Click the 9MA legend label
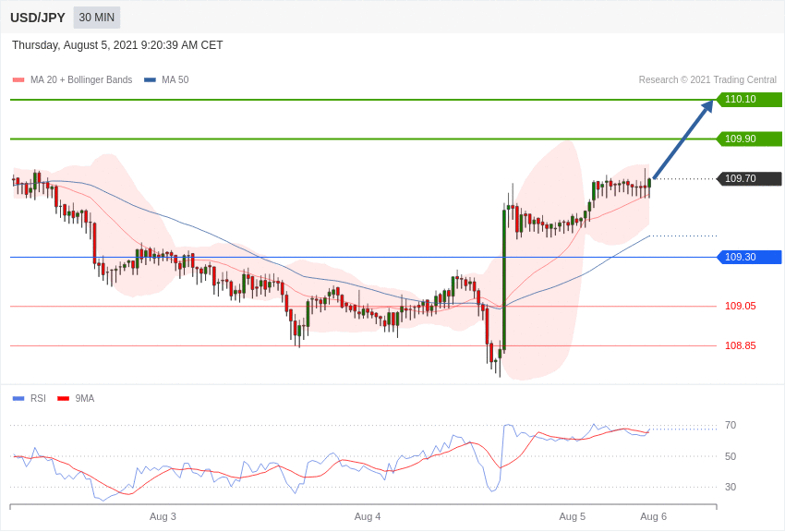 point(85,398)
